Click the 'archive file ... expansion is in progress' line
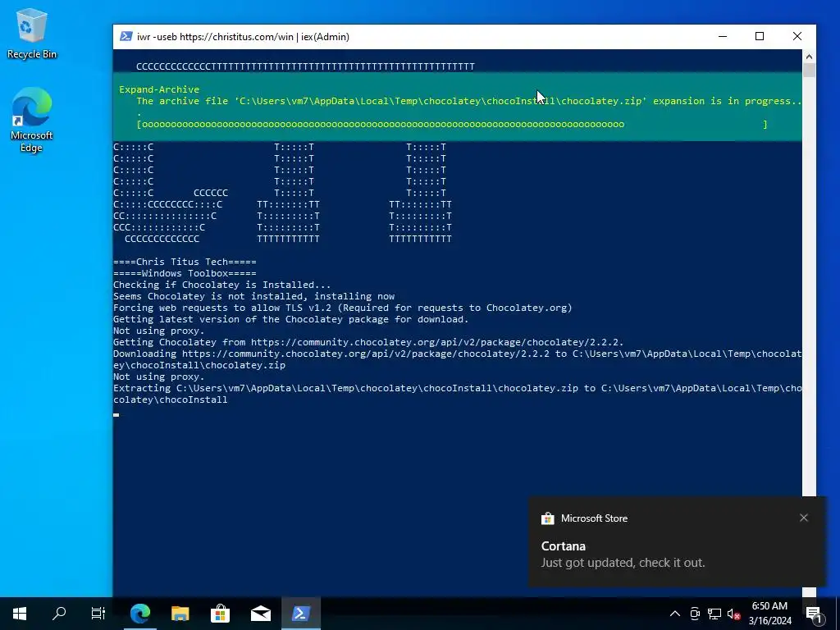 point(468,101)
